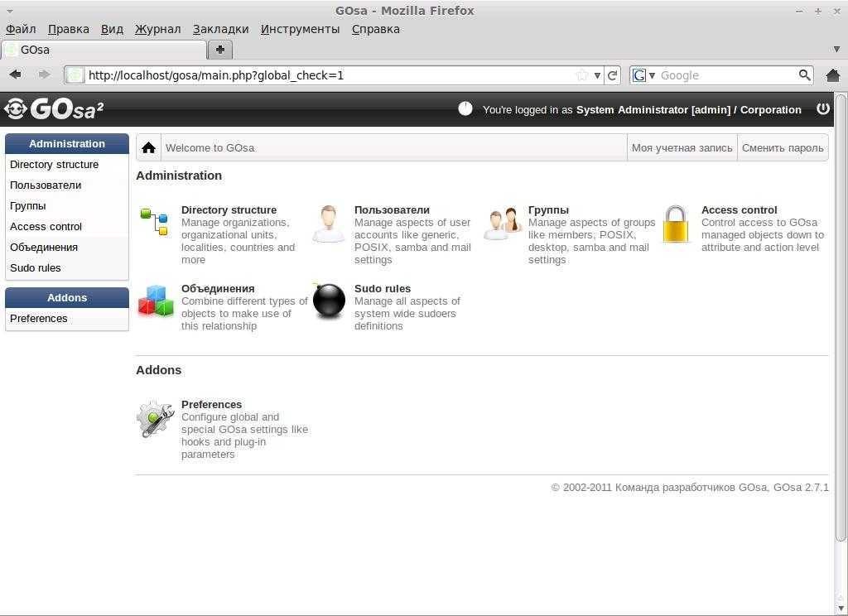Viewport: 848px width, 616px height.
Task: Click the Пользователи user avatar icon
Action: pos(329,224)
